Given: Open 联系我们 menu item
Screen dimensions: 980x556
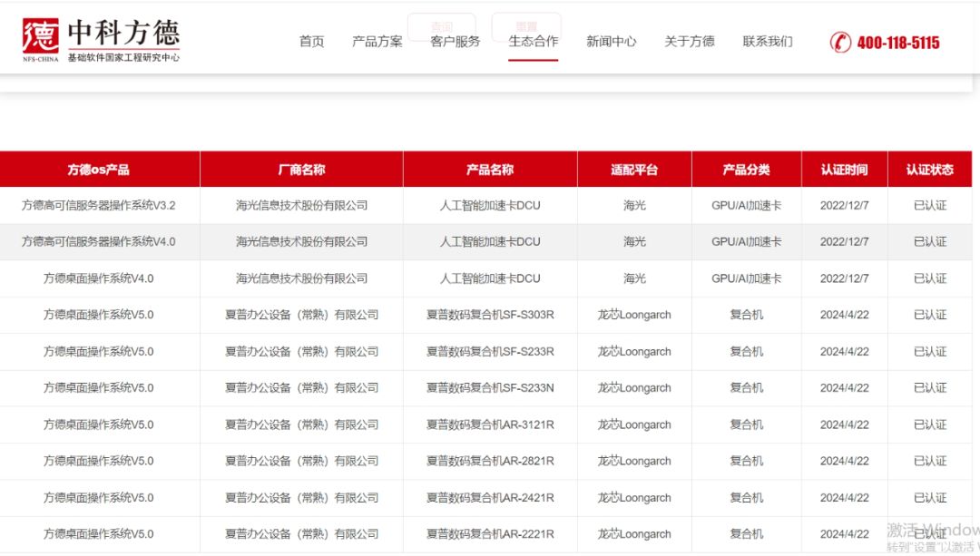Looking at the screenshot, I should coord(768,41).
